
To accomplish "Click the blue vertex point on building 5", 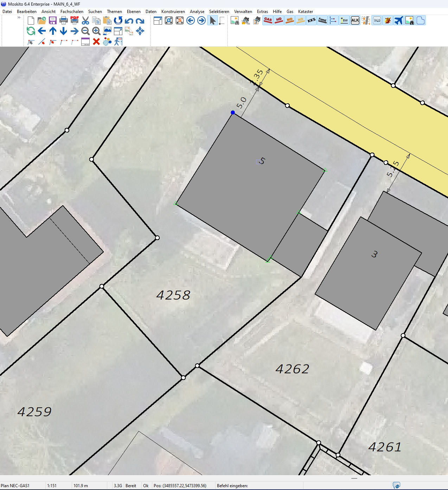I will [x=233, y=112].
